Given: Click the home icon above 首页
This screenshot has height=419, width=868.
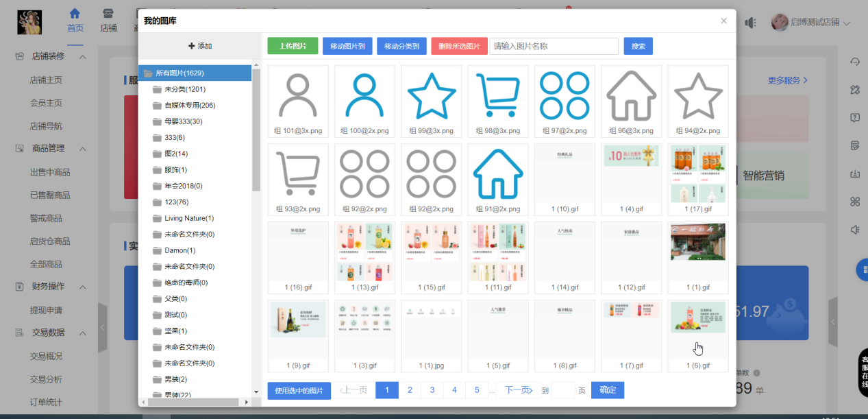Looking at the screenshot, I should 75,14.
